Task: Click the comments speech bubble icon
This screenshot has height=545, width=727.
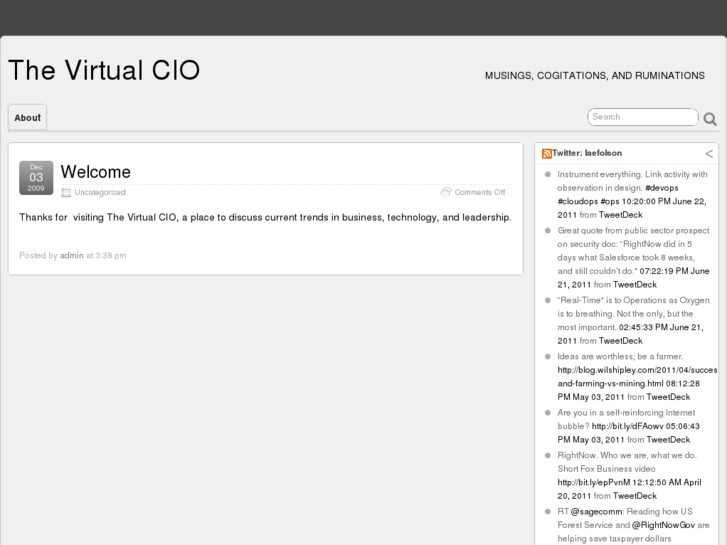Action: (446, 192)
